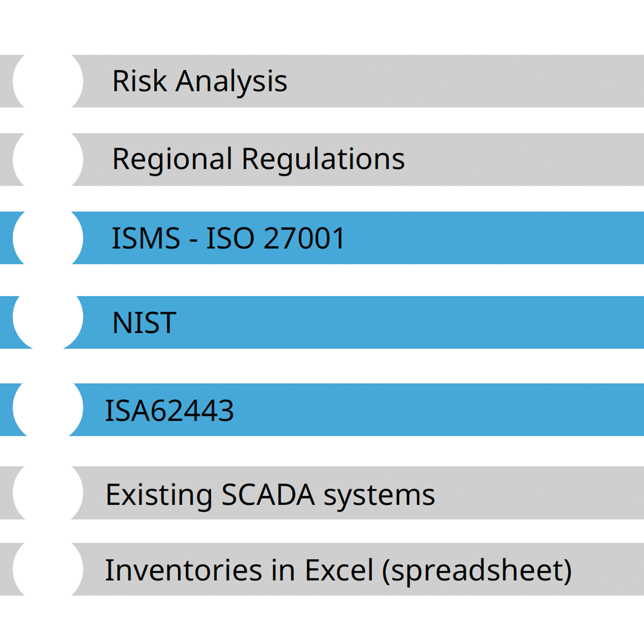
Task: Select the circle beside Risk Analysis
Action: (x=48, y=81)
